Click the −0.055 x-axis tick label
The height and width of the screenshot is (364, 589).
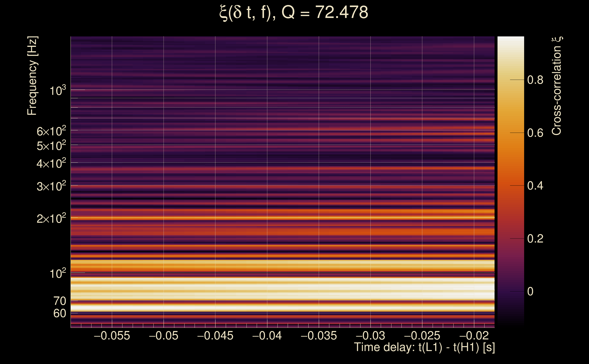112,336
